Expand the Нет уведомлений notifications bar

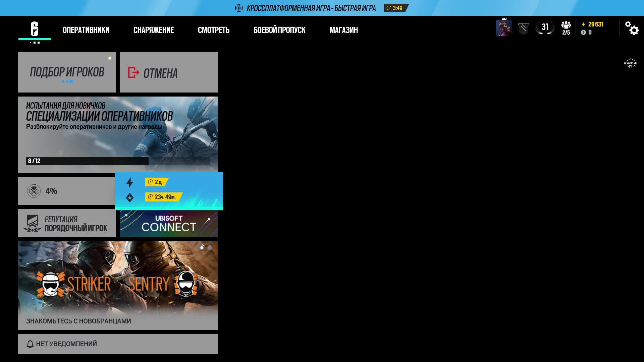[118, 344]
